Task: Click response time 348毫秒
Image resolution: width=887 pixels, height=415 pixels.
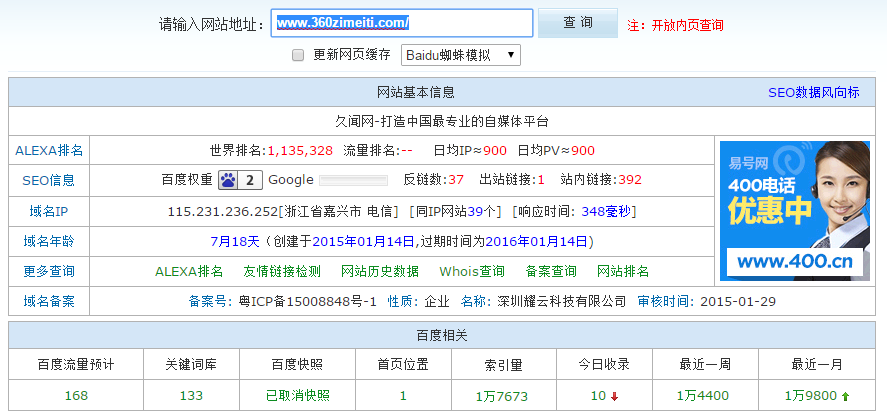Action: pyautogui.click(x=606, y=211)
